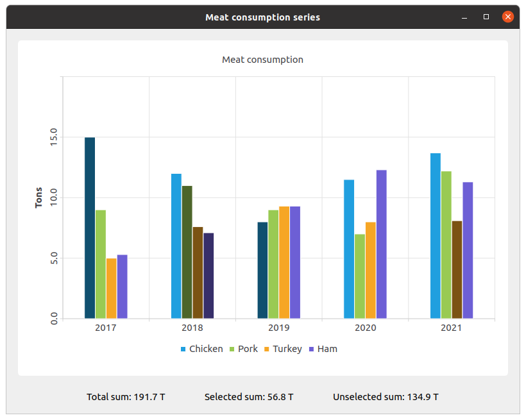526x420 pixels.
Task: Click the 2020 axis label to expand that year
Action: click(x=365, y=328)
